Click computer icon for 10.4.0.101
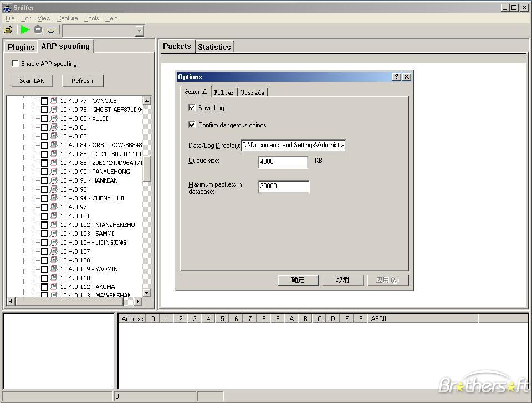The image size is (532, 403). pos(54,216)
